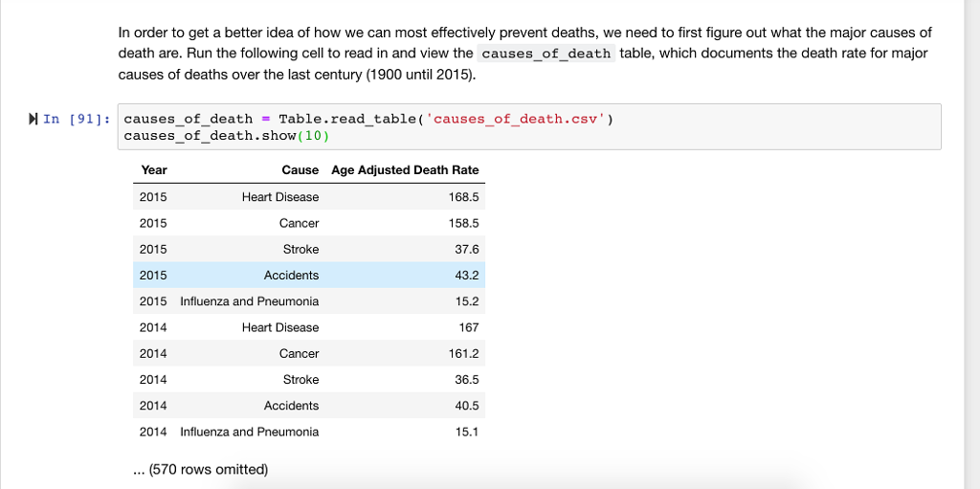This screenshot has width=980, height=489.
Task: Select the 2015 Cancer cause cell
Action: click(299, 223)
